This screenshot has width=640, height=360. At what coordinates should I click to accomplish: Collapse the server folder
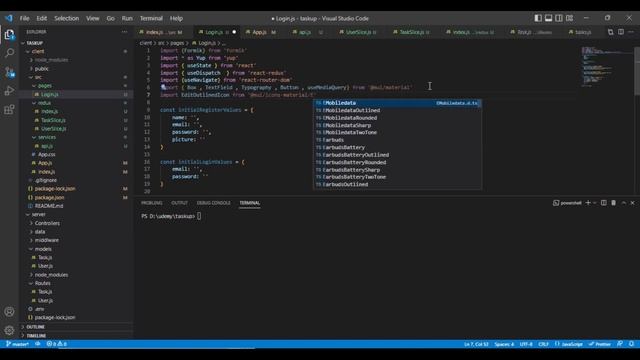click(76, 214)
